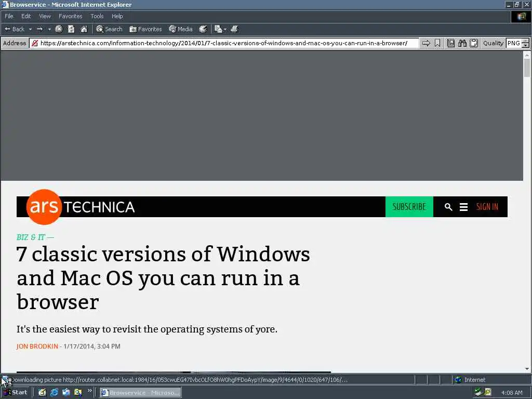
Task: Click the date text 1/17/2014, 3:04 PM
Action: pyautogui.click(x=92, y=347)
